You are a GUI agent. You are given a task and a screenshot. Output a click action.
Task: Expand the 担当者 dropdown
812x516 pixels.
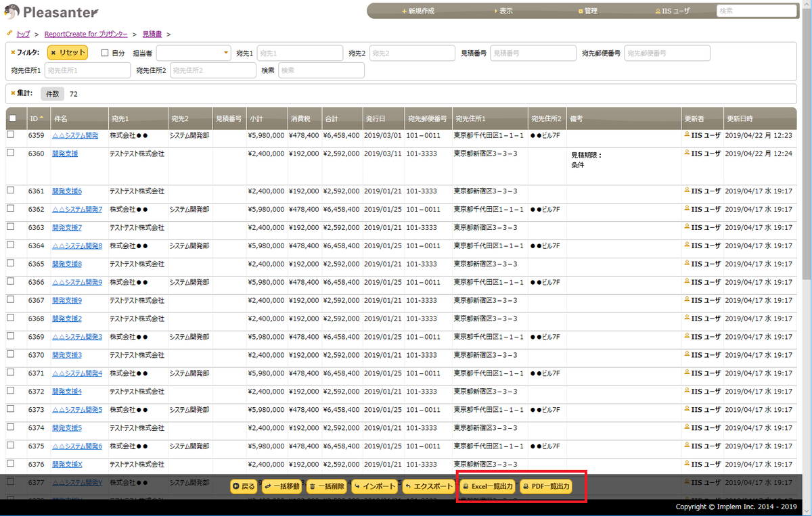pyautogui.click(x=194, y=53)
